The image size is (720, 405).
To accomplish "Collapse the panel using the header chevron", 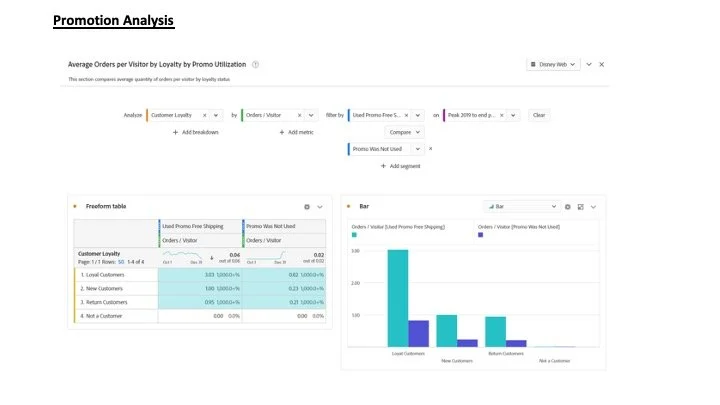I will click(589, 64).
